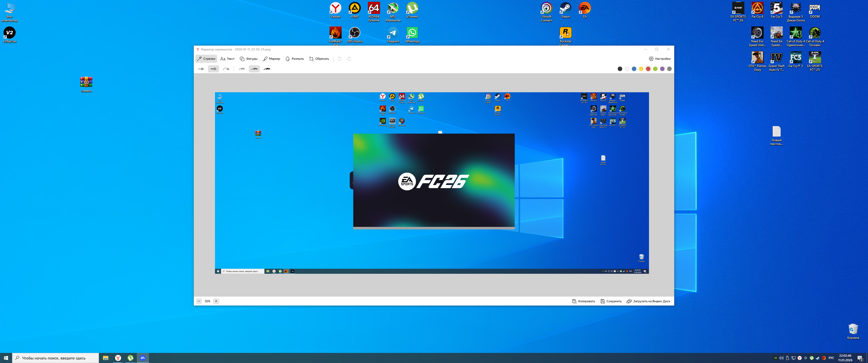868x363 pixels.
Task: Click Сохранить to save screenshot
Action: pyautogui.click(x=611, y=301)
